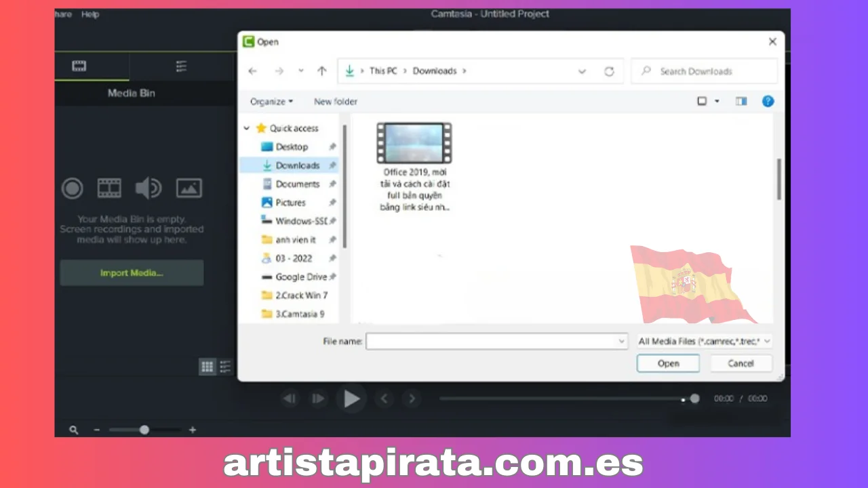Image resolution: width=868 pixels, height=488 pixels.
Task: Click the change view icon in dialog toolbar
Action: [702, 102]
